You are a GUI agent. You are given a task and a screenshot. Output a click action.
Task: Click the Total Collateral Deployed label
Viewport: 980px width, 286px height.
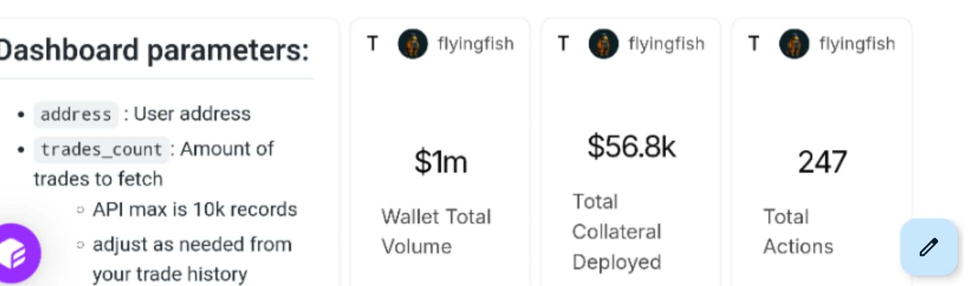(x=617, y=231)
